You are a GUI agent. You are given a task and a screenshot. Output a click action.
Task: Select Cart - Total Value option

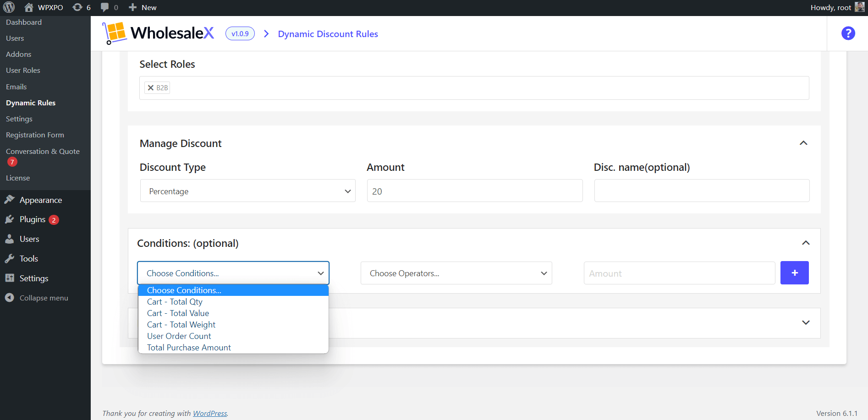click(x=233, y=313)
